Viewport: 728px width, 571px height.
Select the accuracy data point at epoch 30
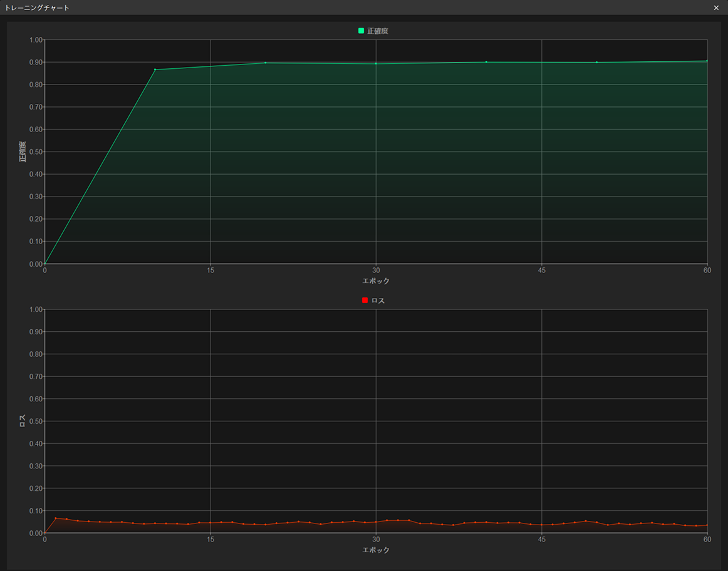[376, 63]
